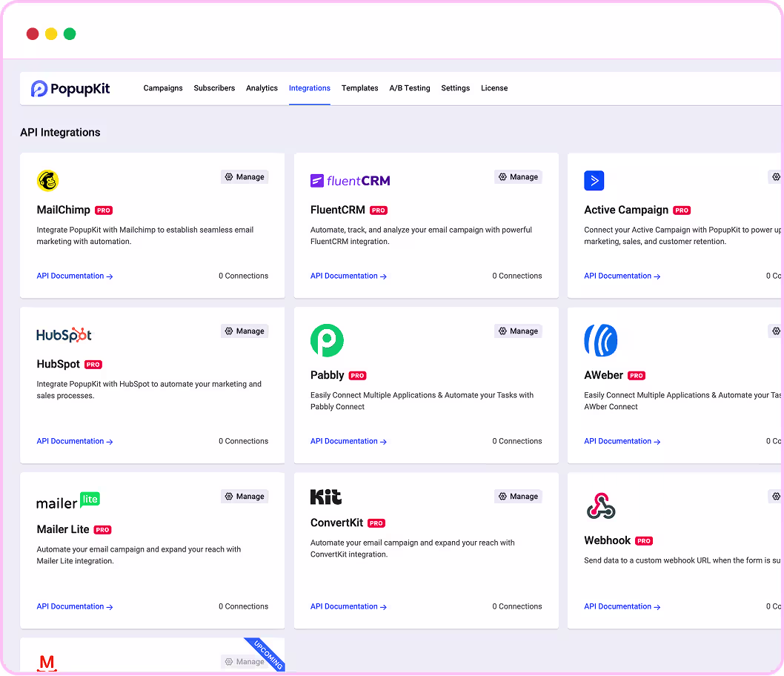This screenshot has width=784, height=676.
Task: Click the AWeber blue wave icon
Action: pyautogui.click(x=600, y=340)
